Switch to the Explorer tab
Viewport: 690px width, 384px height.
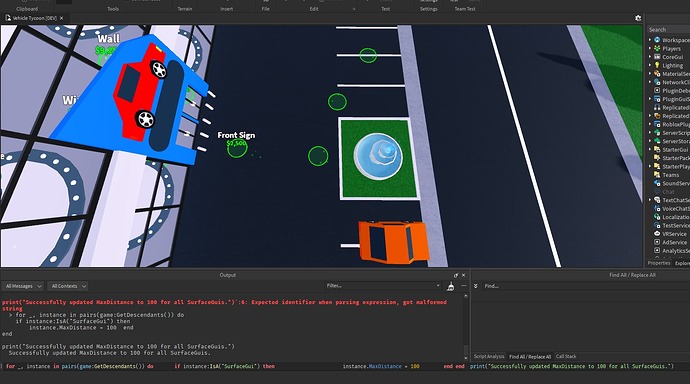pos(682,263)
